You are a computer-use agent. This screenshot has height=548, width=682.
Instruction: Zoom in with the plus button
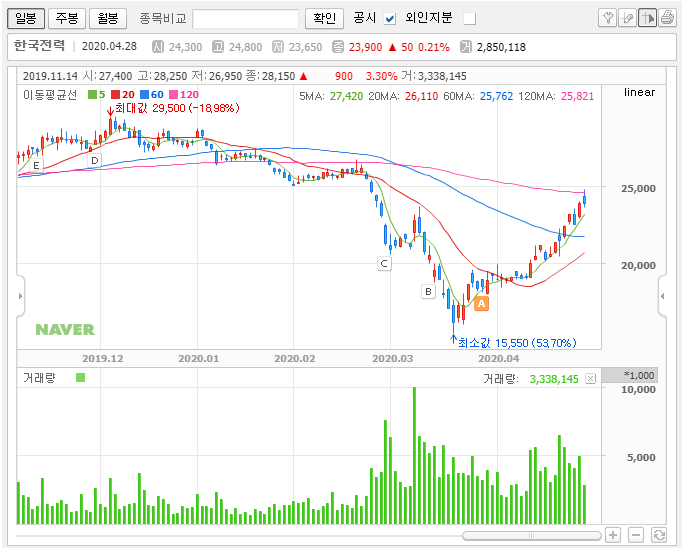[x=613, y=535]
